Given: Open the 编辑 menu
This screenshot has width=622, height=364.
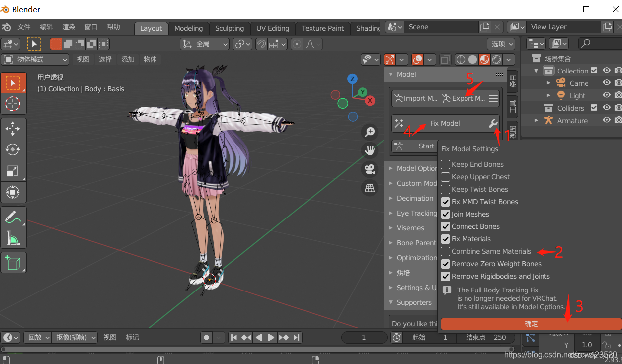Looking at the screenshot, I should (x=46, y=27).
